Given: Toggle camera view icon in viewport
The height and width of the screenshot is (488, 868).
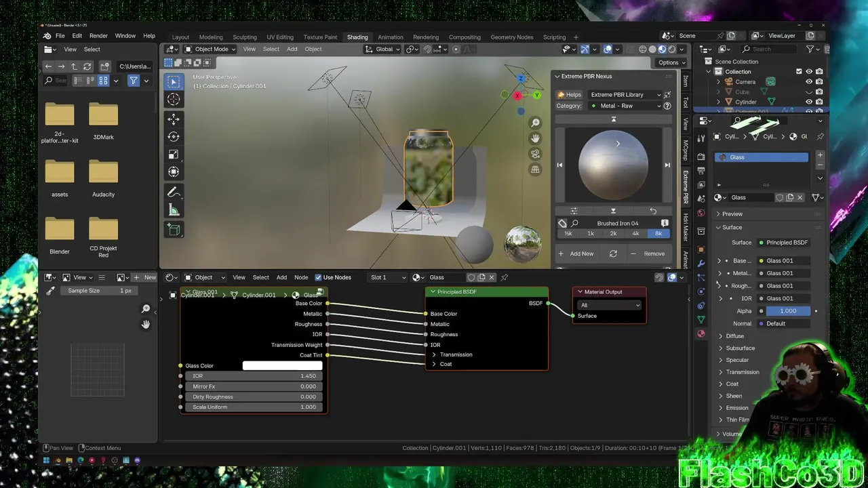Looking at the screenshot, I should pos(535,154).
